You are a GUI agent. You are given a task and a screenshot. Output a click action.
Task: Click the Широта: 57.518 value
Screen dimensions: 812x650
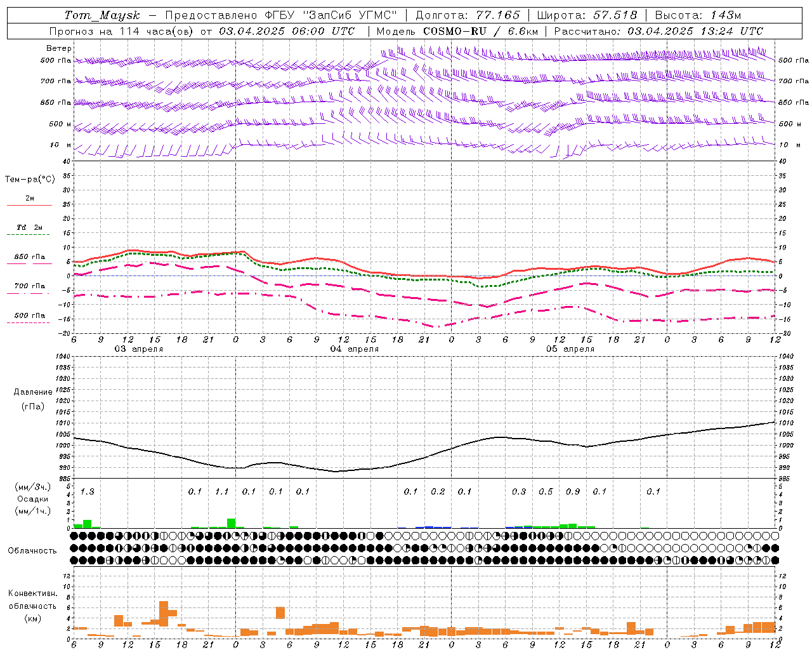[587, 15]
